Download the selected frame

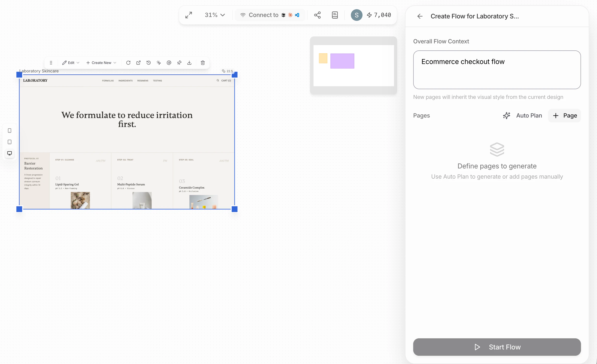click(x=189, y=63)
